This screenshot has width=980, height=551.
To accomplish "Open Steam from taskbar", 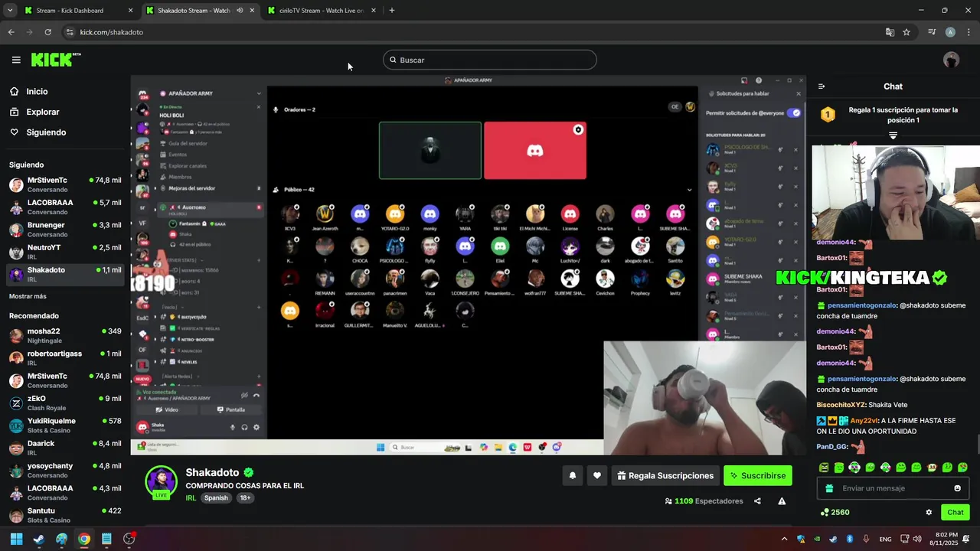I will pyautogui.click(x=38, y=539).
